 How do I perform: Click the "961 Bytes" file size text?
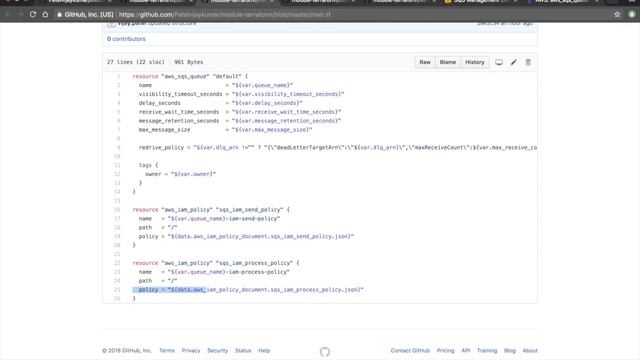pyautogui.click(x=189, y=62)
